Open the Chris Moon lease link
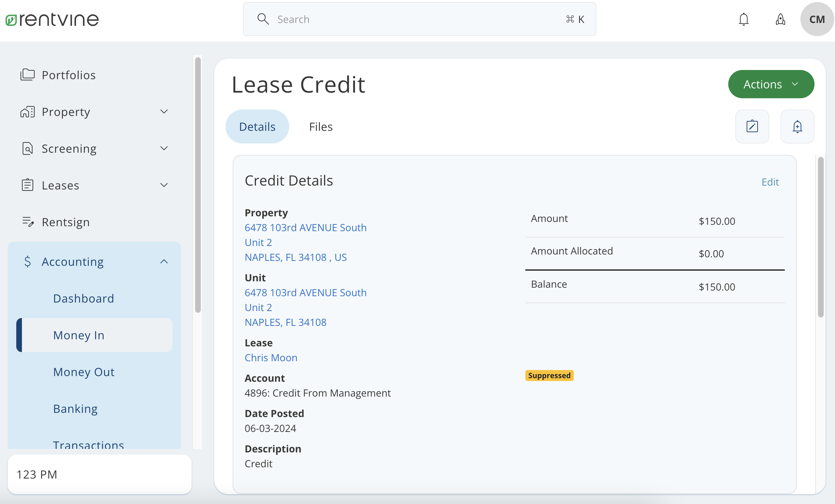This screenshot has height=504, width=835. [x=271, y=357]
